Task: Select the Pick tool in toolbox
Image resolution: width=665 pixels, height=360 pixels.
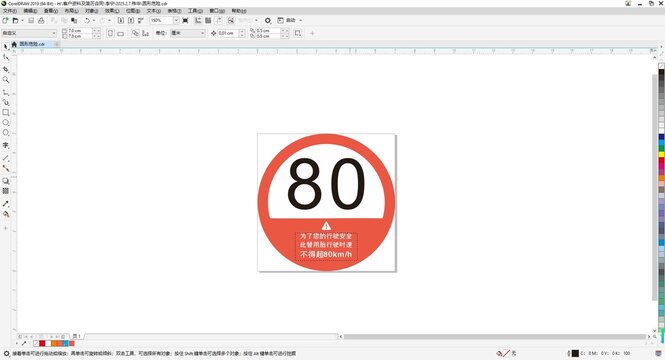Action: pyautogui.click(x=6, y=46)
